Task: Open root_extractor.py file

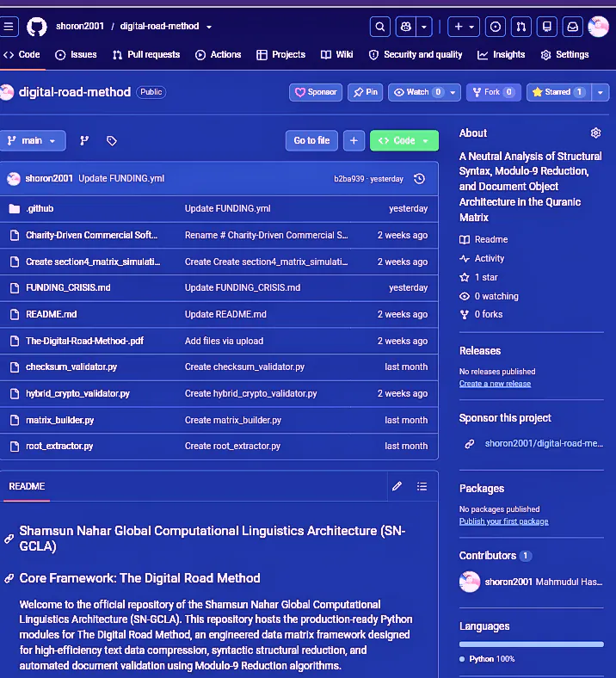Action: (59, 446)
